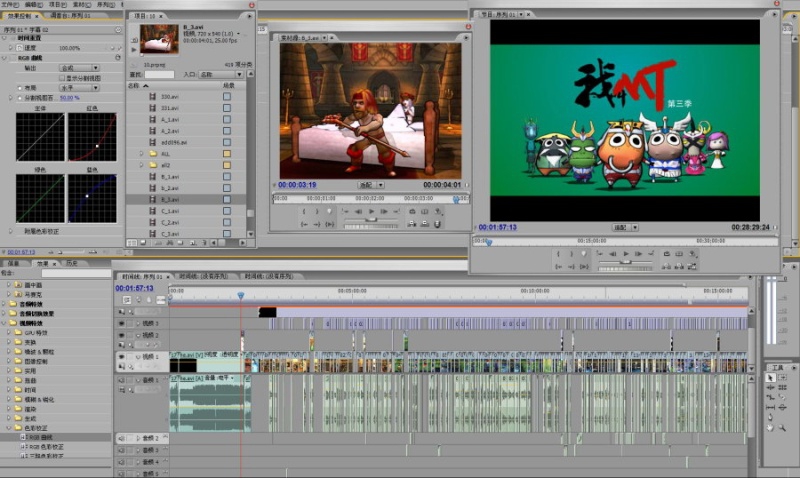Open source monitor 适配 zoom dropdown
The height and width of the screenshot is (478, 800).
tap(371, 185)
